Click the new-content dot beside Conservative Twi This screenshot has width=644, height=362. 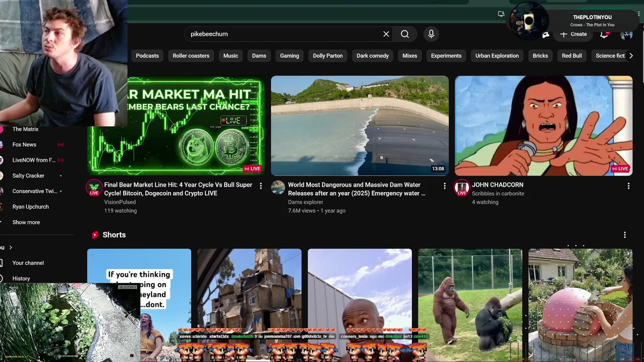click(61, 192)
